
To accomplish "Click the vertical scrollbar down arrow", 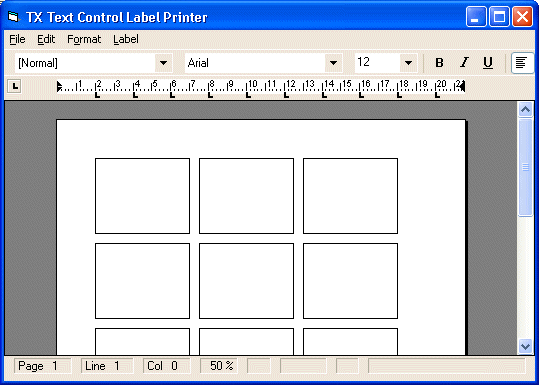I will (525, 346).
